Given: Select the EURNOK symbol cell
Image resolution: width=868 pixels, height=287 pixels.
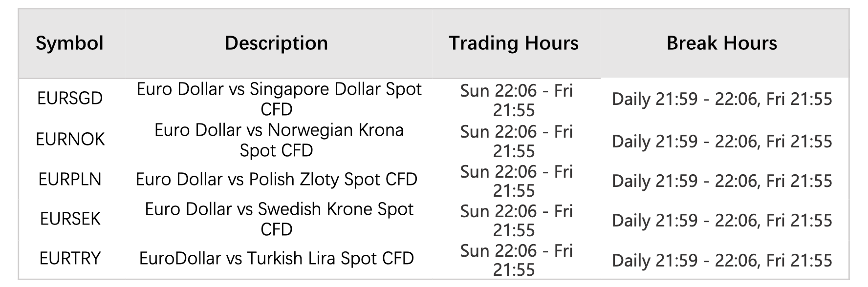Looking at the screenshot, I should [70, 140].
